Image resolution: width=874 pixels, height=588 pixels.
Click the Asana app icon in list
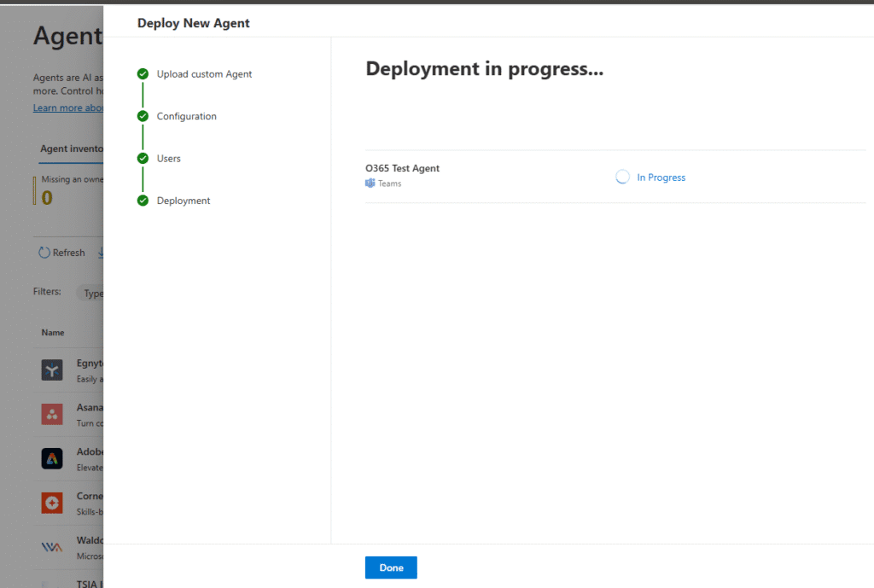coord(52,414)
